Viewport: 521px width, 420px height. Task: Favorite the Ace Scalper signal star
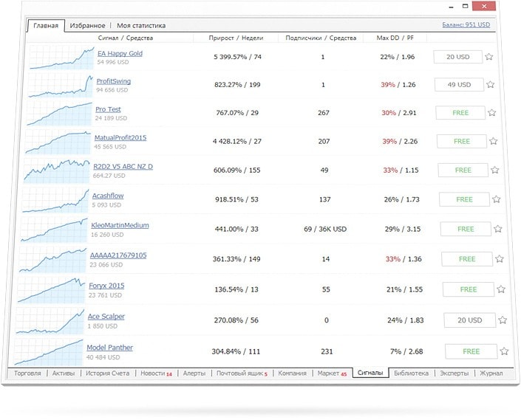coord(503,320)
